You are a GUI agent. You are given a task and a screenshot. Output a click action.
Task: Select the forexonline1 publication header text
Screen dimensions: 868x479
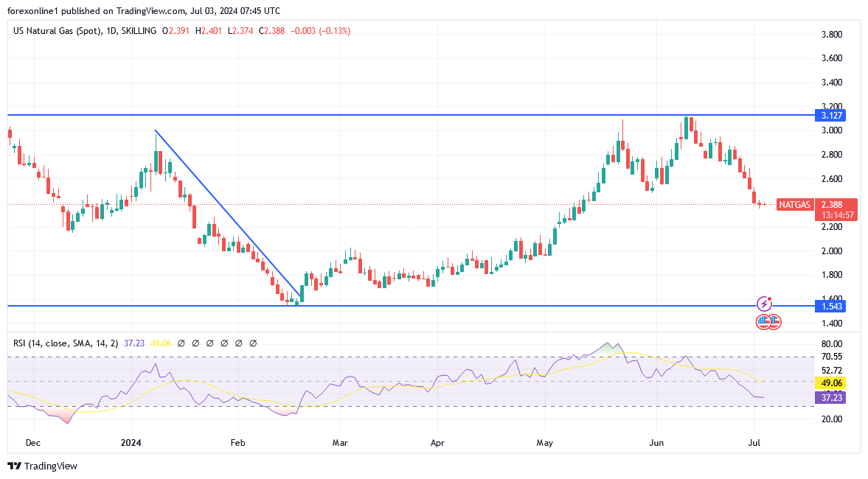(144, 10)
